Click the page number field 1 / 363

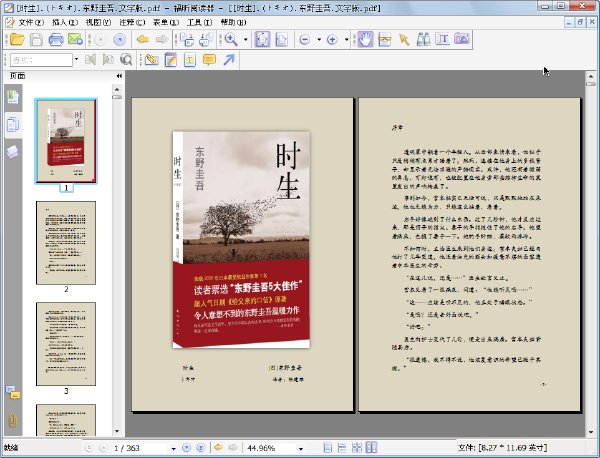point(140,448)
